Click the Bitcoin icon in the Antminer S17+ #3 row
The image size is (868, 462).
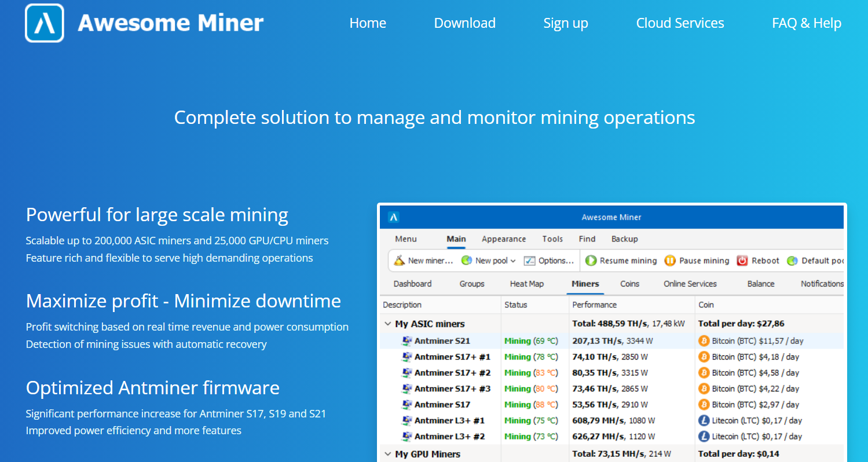[704, 388]
